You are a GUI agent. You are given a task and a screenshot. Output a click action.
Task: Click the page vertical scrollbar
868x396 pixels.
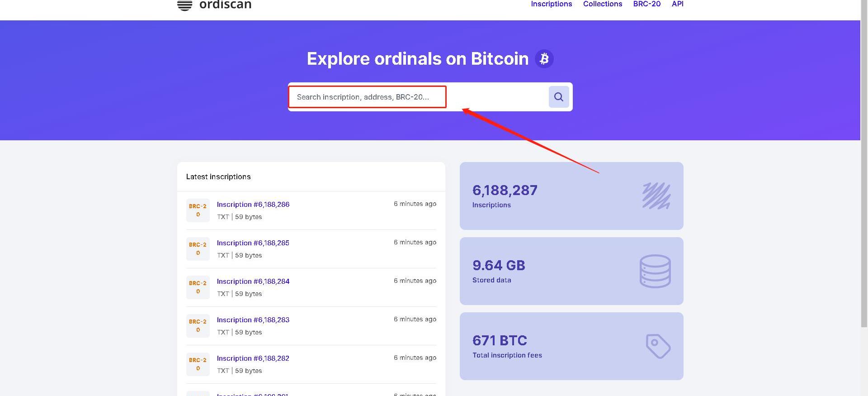coord(864,181)
